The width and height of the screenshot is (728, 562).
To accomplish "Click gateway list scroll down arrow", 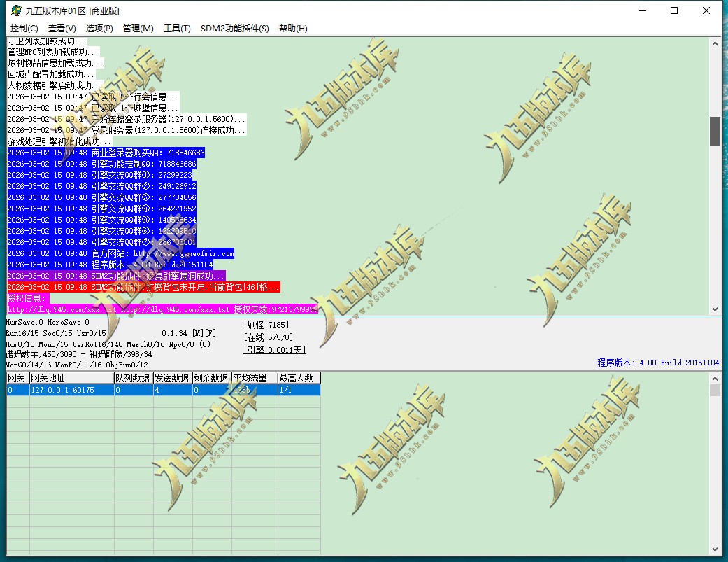I will click(x=715, y=549).
